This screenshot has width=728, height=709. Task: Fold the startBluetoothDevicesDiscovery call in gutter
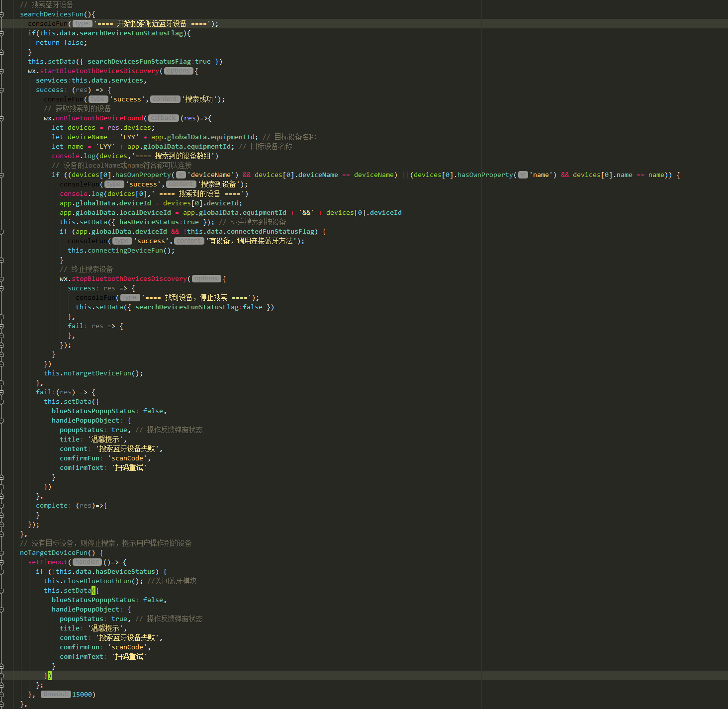click(1, 71)
